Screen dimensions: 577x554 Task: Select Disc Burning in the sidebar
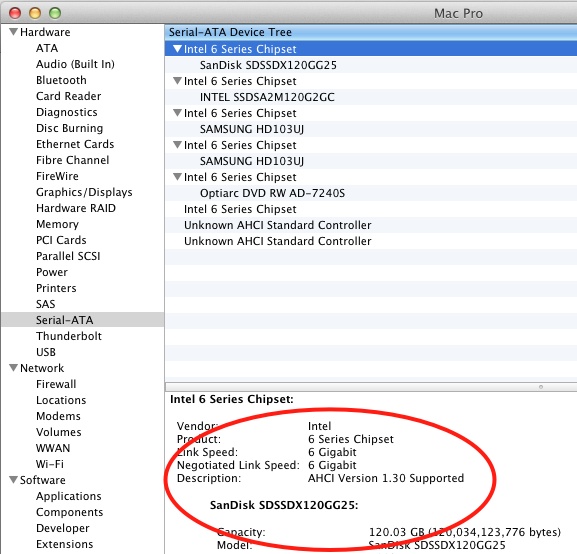pos(70,128)
